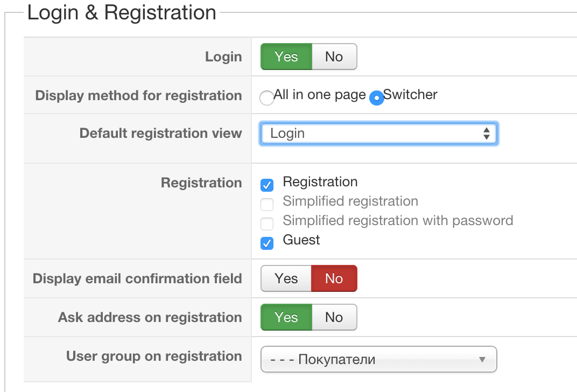
Task: Click the Switcher label text
Action: coord(410,95)
